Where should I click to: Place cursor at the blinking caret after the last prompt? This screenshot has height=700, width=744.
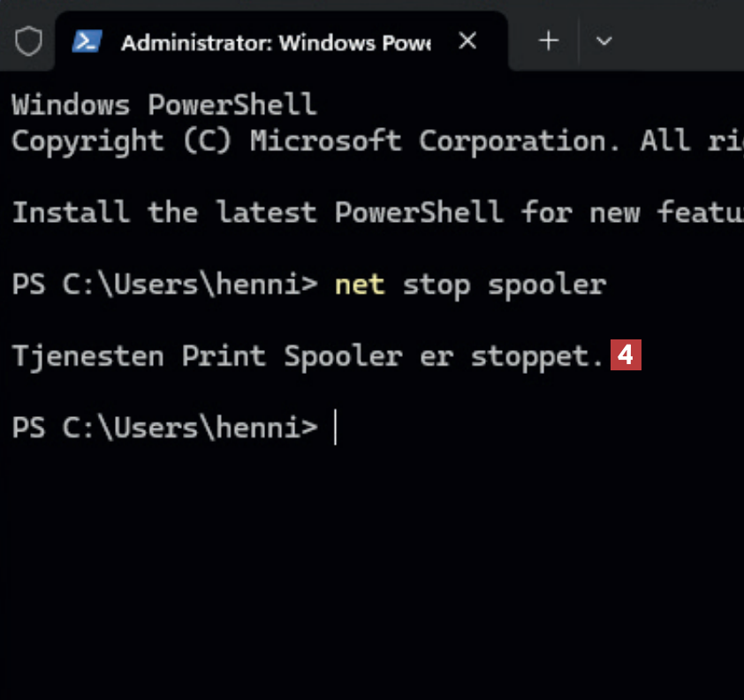(x=336, y=428)
